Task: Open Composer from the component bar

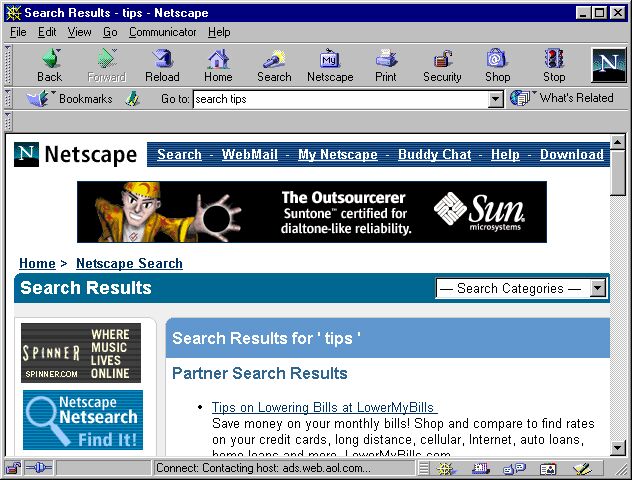Action: tap(582, 468)
